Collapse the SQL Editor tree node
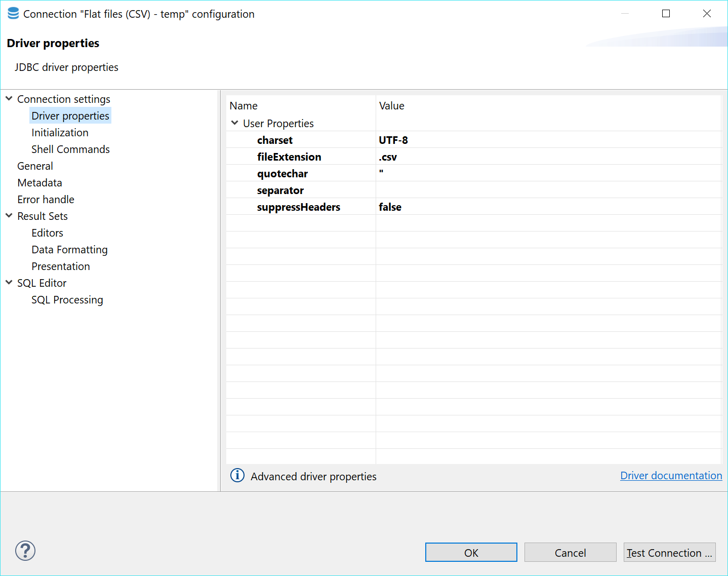728x576 pixels. click(9, 283)
